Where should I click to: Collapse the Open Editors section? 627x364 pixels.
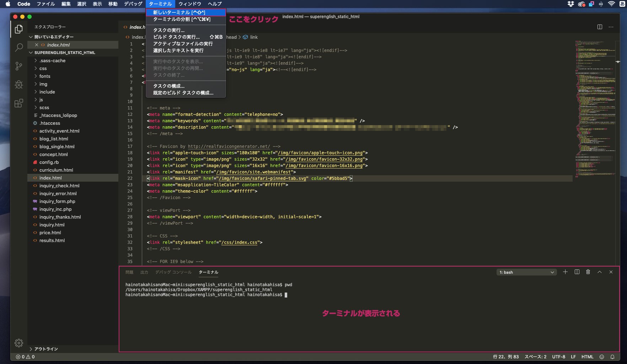[x=54, y=37]
